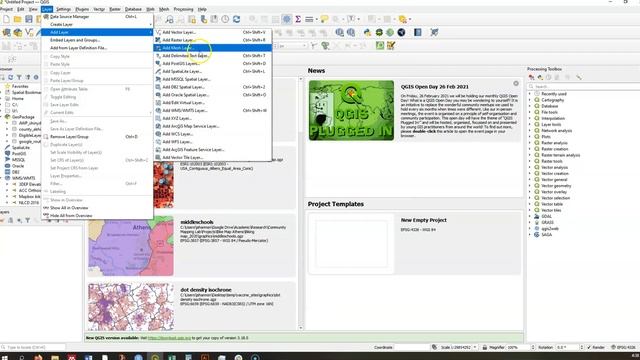Open the Temporal Controller clock icon
The height and width of the screenshot is (360, 640).
225,19
